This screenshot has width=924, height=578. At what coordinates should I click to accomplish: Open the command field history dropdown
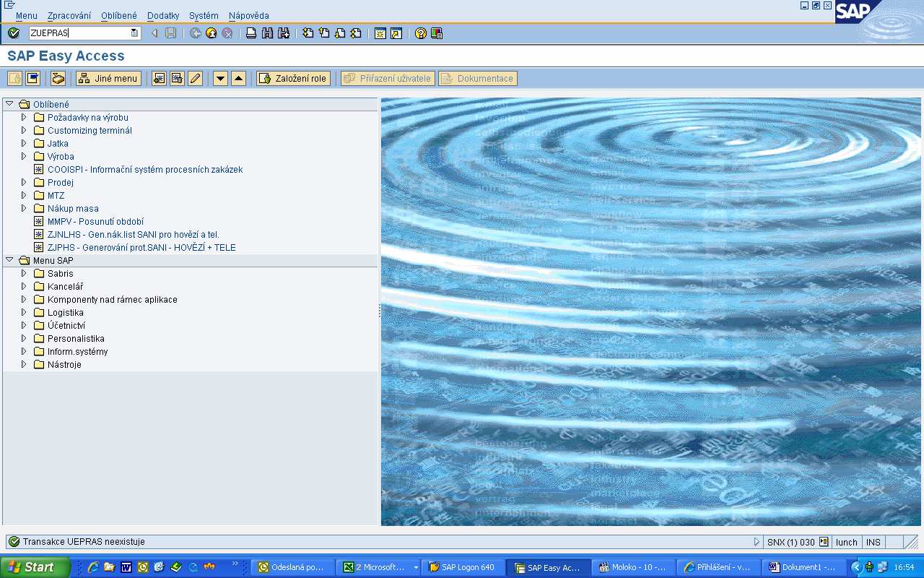[x=134, y=33]
